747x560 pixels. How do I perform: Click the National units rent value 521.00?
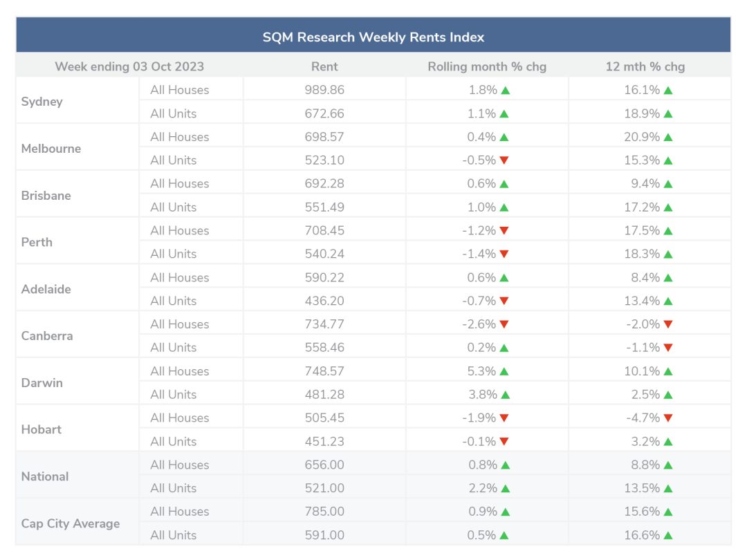(x=324, y=489)
